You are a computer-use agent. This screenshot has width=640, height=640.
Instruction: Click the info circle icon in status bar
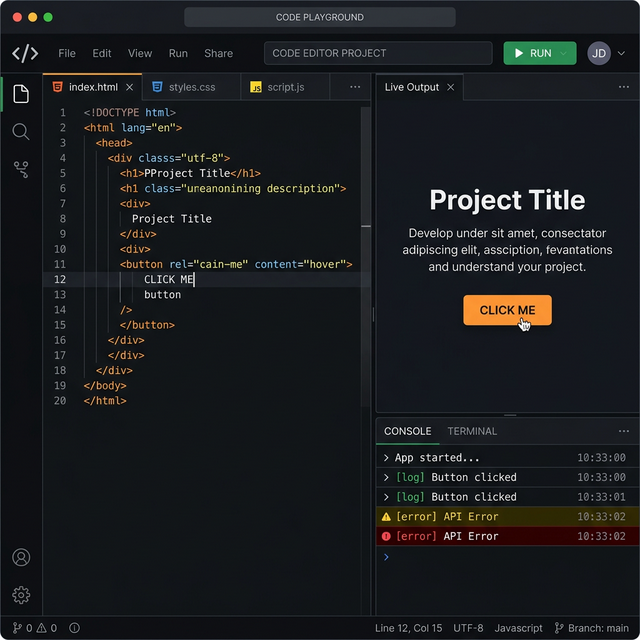[74, 628]
